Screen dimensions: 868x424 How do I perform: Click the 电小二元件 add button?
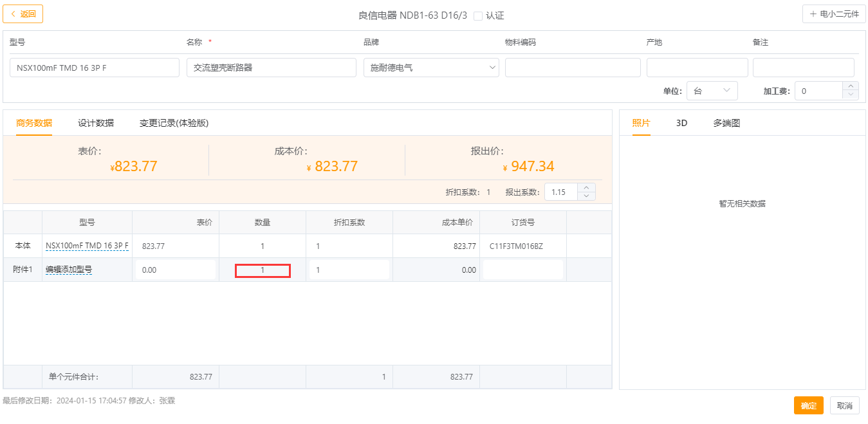pos(834,14)
